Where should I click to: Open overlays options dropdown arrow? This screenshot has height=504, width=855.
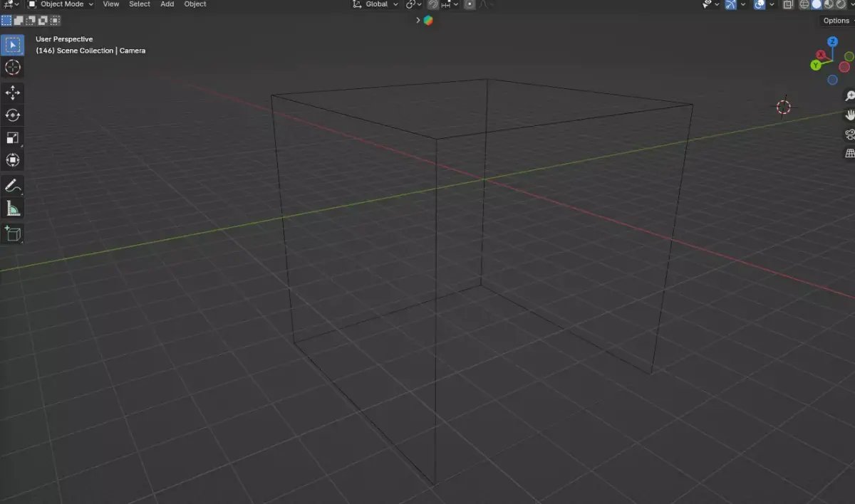pos(772,4)
